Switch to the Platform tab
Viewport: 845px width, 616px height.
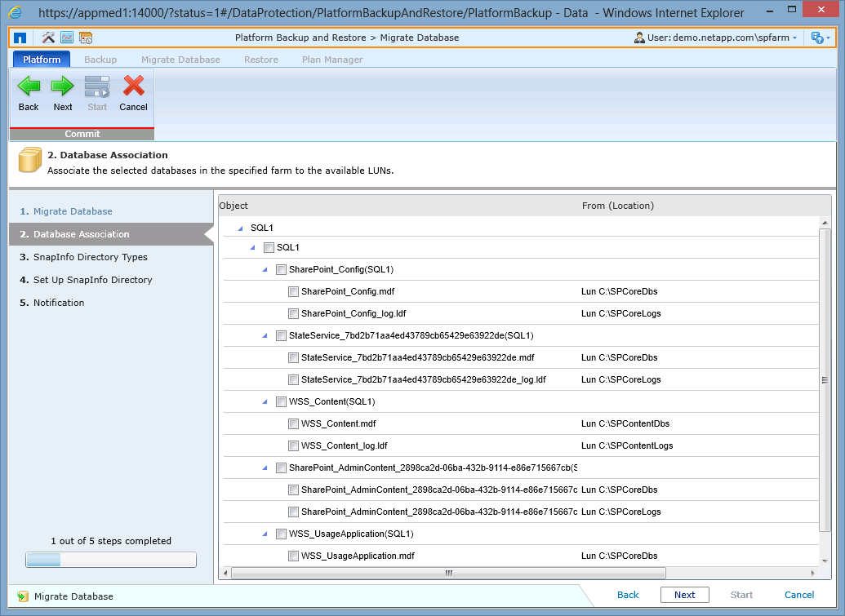pos(42,60)
